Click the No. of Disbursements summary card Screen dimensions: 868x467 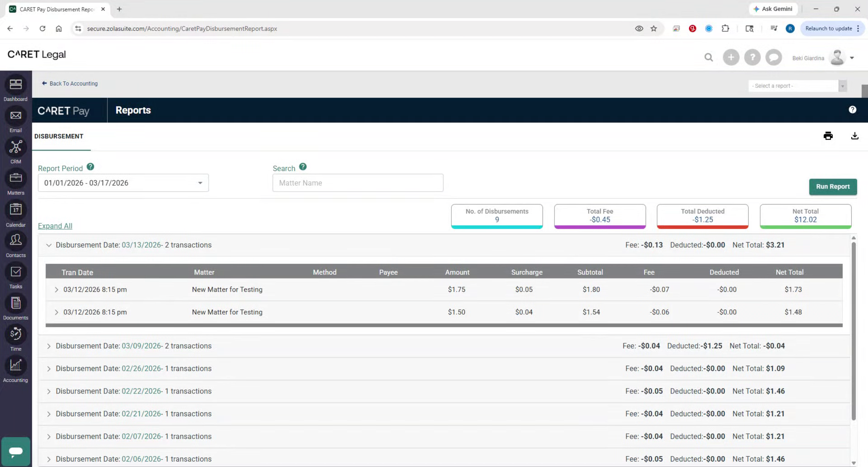[x=497, y=216]
